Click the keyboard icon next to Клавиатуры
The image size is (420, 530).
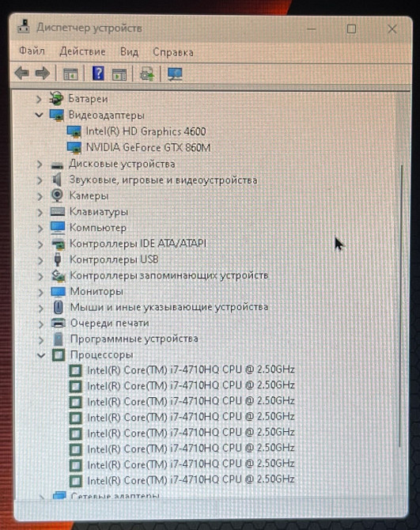[58, 212]
